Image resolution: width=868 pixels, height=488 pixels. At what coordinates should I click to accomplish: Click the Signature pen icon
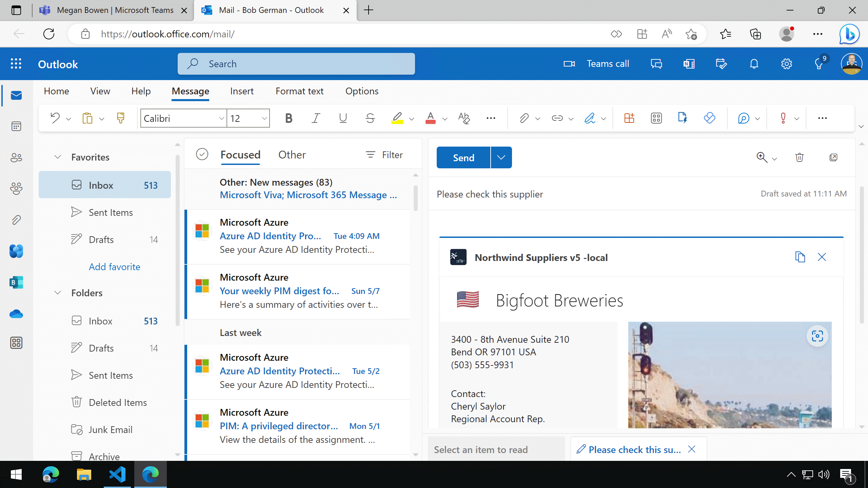pos(590,118)
